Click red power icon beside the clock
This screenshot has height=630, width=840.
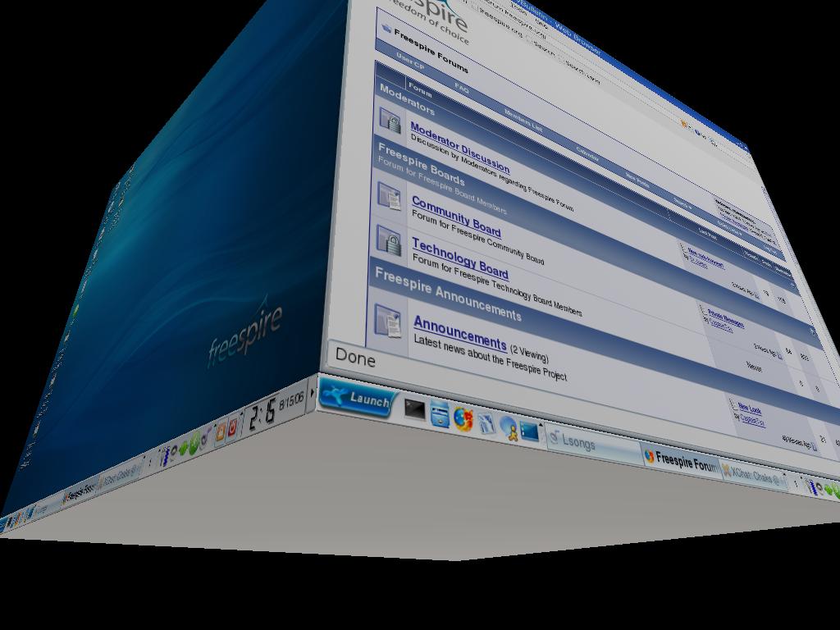(x=232, y=428)
